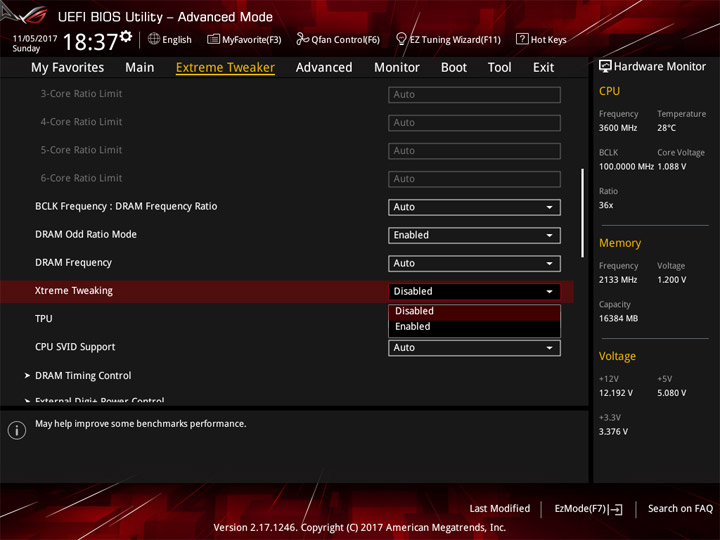The width and height of the screenshot is (720, 540).
Task: Click the EZ Tuning Wizard bulb icon
Action: click(401, 39)
